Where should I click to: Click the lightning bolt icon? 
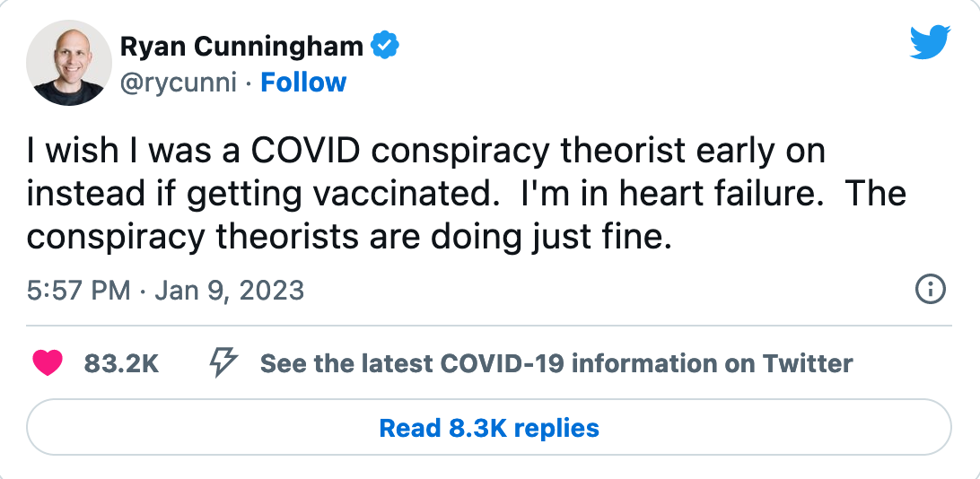[223, 362]
